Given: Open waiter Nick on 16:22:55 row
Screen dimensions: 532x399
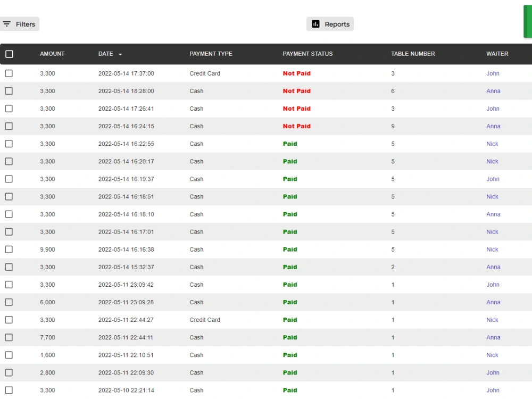Looking at the screenshot, I should 492,144.
